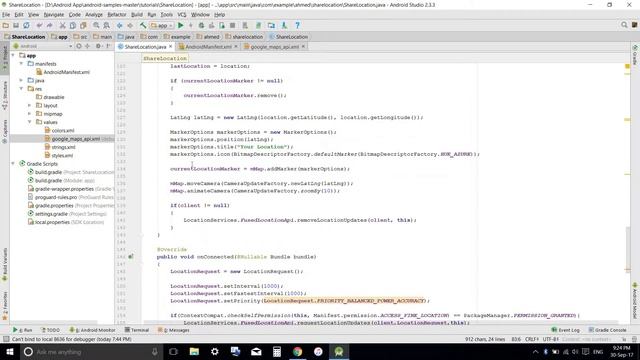This screenshot has width=640, height=360.
Task: Open the TODO tool window
Action: point(51,330)
